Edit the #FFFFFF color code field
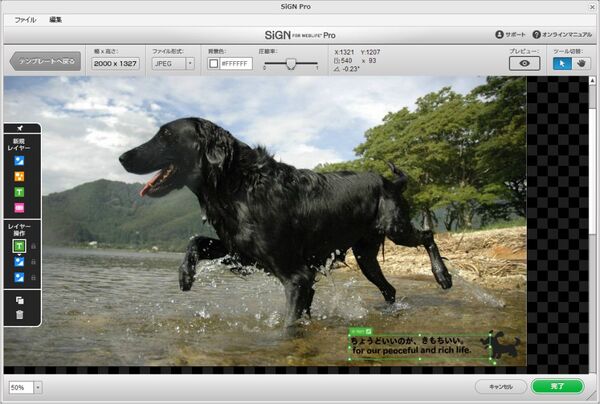 click(x=236, y=64)
